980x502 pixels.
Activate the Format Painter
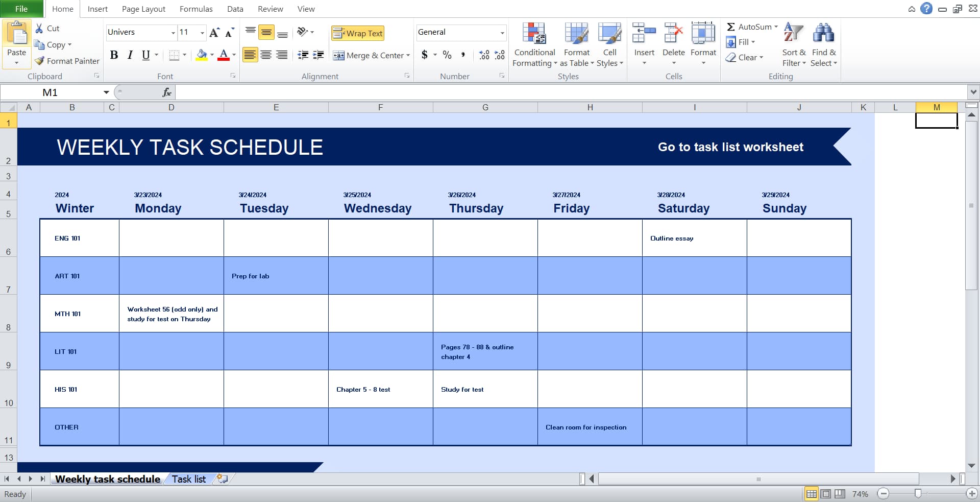point(66,61)
